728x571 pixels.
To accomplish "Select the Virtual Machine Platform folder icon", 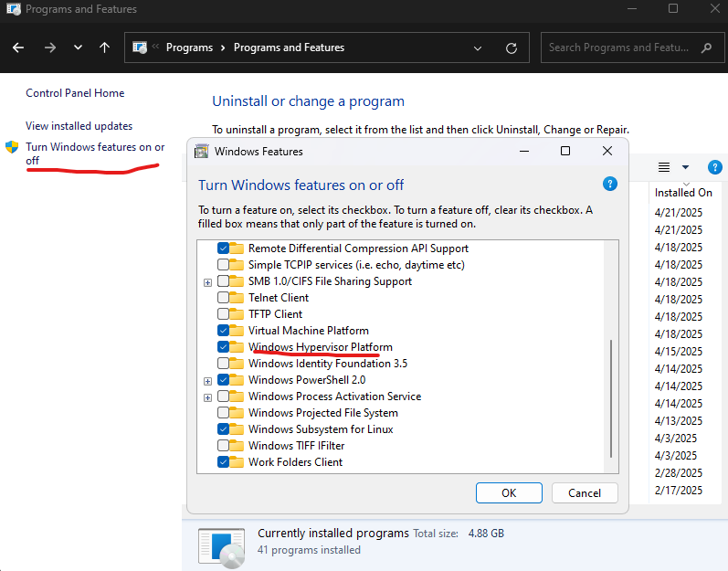I will (x=237, y=331).
